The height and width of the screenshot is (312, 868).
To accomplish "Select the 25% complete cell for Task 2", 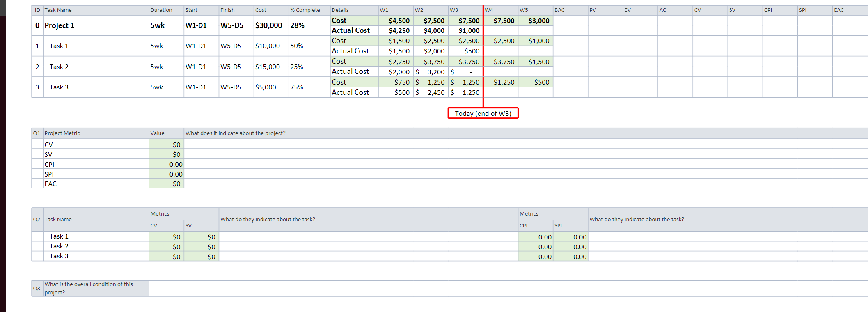I will click(309, 67).
